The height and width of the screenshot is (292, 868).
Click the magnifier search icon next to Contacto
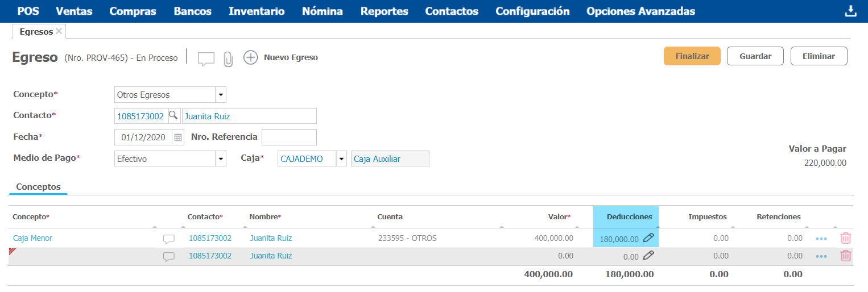[173, 116]
